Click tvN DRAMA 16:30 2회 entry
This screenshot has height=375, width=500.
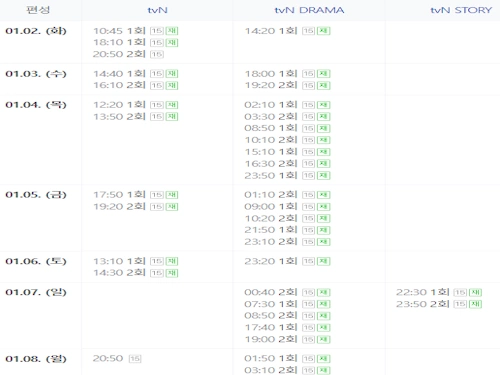[287, 164]
